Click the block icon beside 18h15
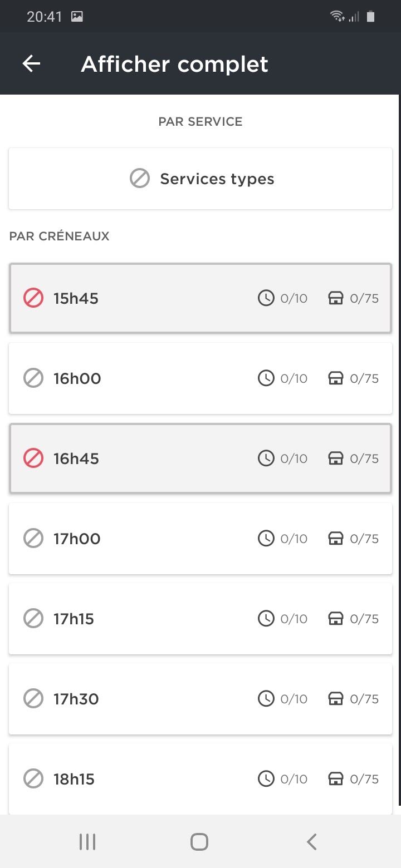 (33, 779)
